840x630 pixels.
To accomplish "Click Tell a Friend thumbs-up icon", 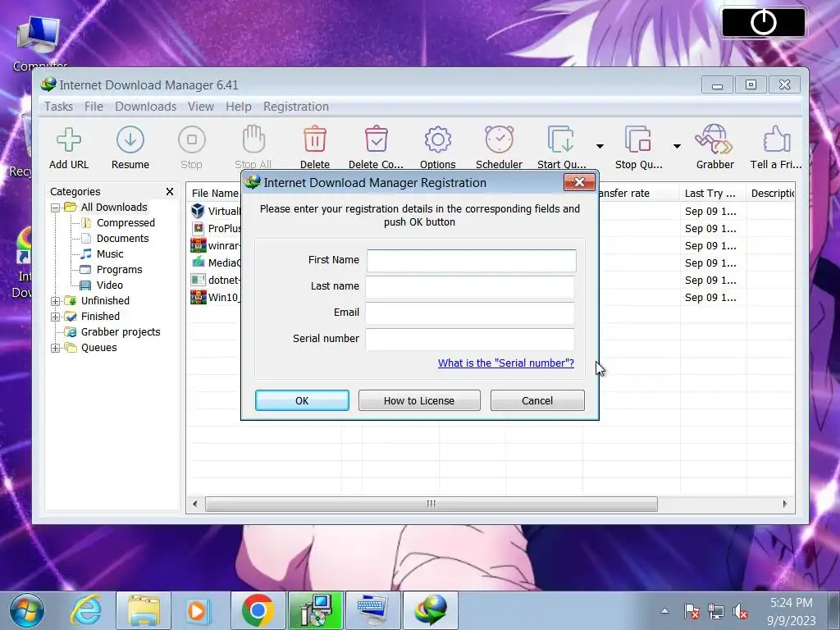I will point(776,139).
